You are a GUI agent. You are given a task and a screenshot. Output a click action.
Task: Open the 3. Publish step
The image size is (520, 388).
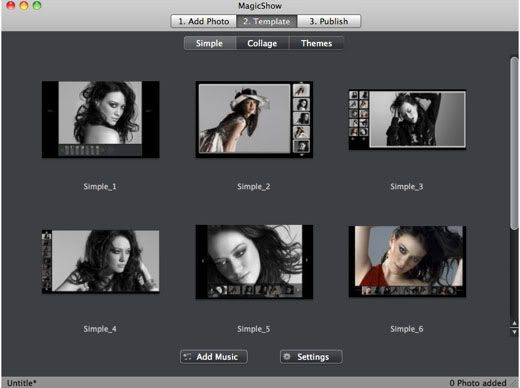point(329,21)
